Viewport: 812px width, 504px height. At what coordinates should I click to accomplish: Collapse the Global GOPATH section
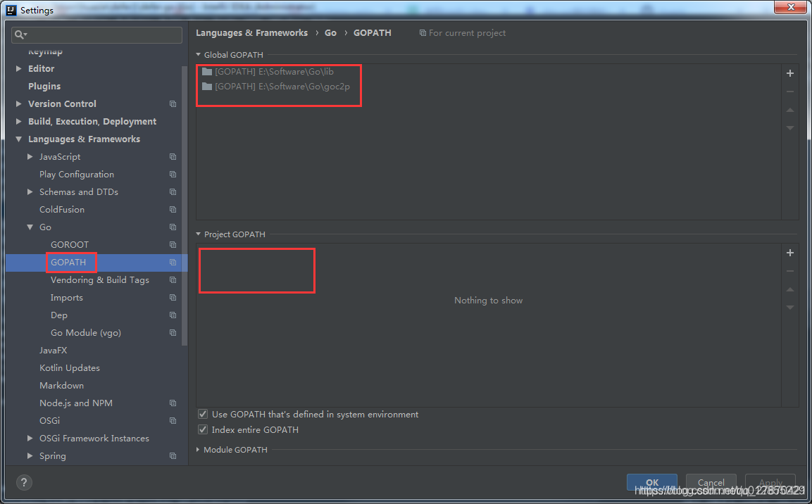pos(199,54)
